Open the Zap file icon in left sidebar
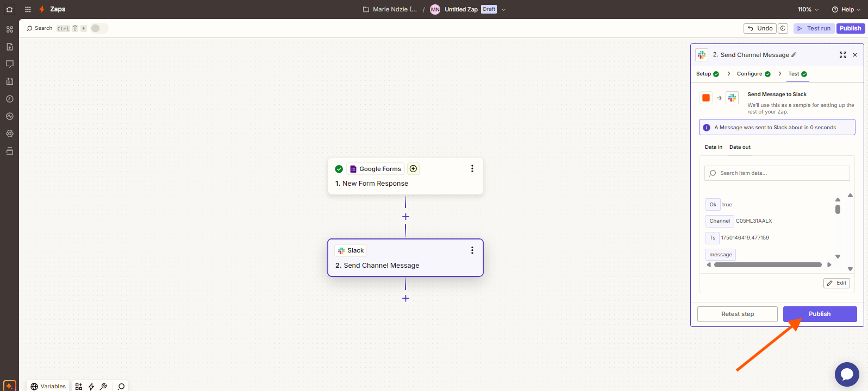The width and height of the screenshot is (868, 391). (10, 47)
